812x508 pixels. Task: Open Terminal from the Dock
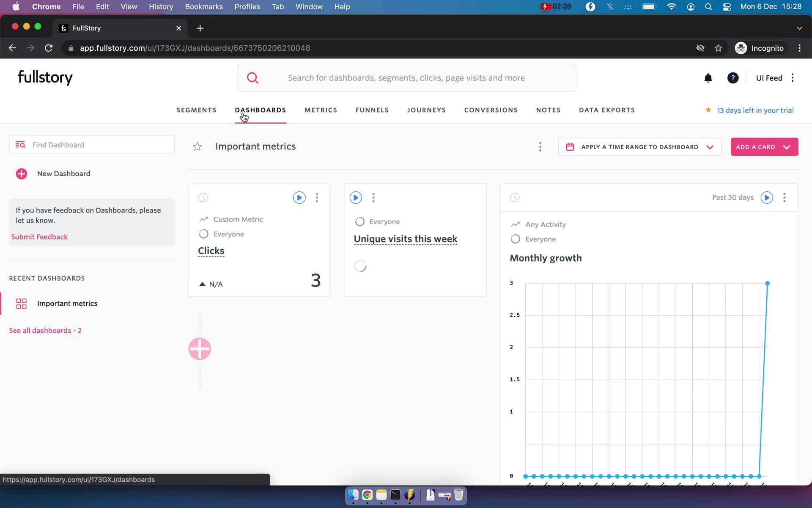click(x=395, y=495)
